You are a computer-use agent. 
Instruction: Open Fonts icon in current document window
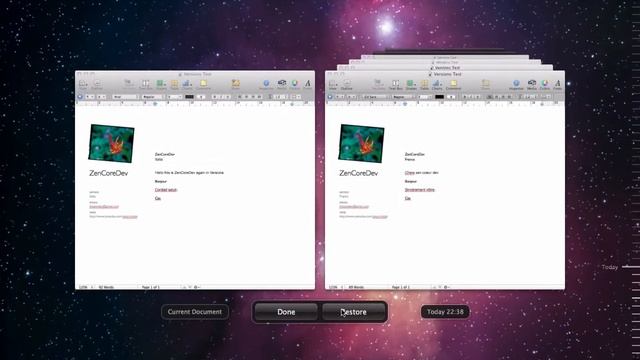pyautogui.click(x=308, y=84)
